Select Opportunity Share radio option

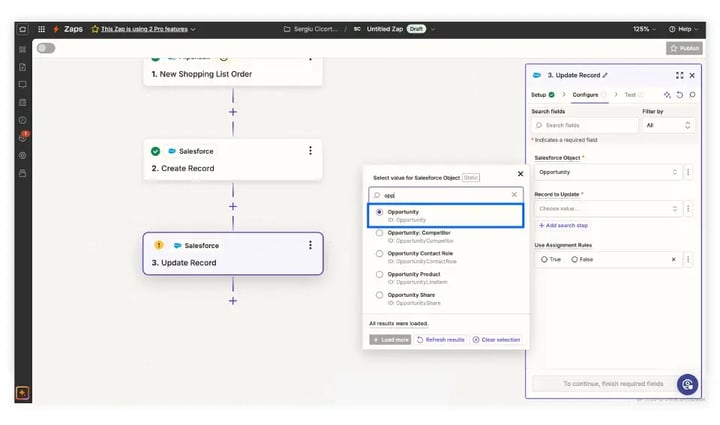(x=379, y=295)
